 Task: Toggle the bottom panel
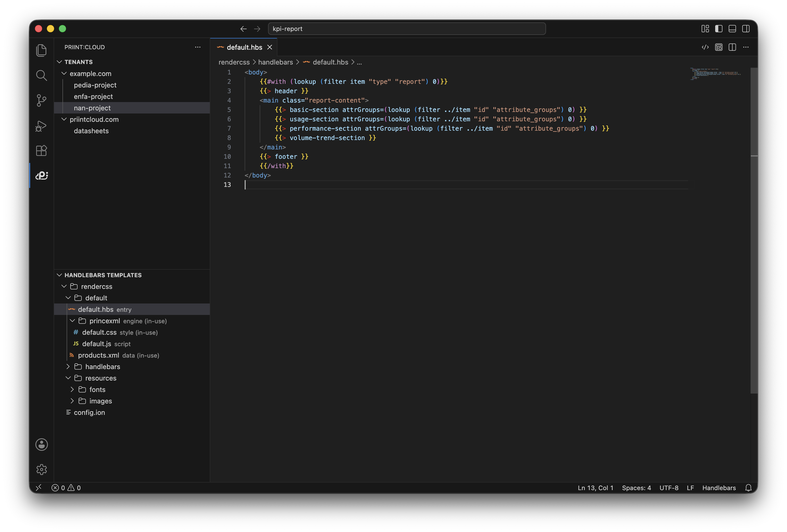pos(732,29)
